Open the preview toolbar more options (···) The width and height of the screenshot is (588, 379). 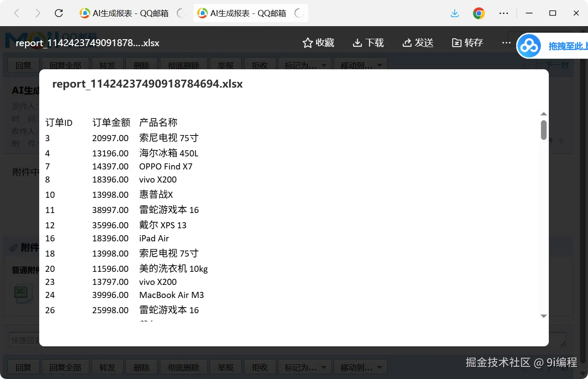(506, 43)
